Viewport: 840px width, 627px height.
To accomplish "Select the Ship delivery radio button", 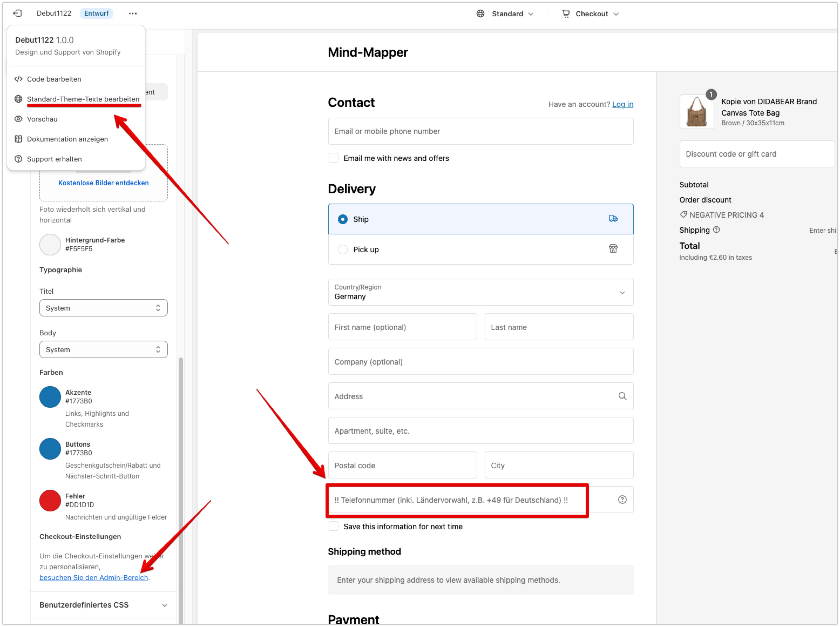I will coord(343,219).
